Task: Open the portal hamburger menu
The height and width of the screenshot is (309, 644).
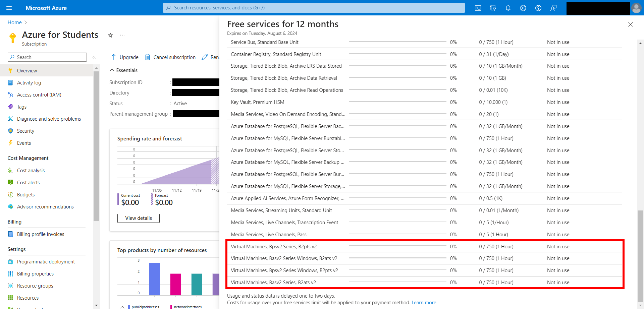Action: click(x=9, y=8)
